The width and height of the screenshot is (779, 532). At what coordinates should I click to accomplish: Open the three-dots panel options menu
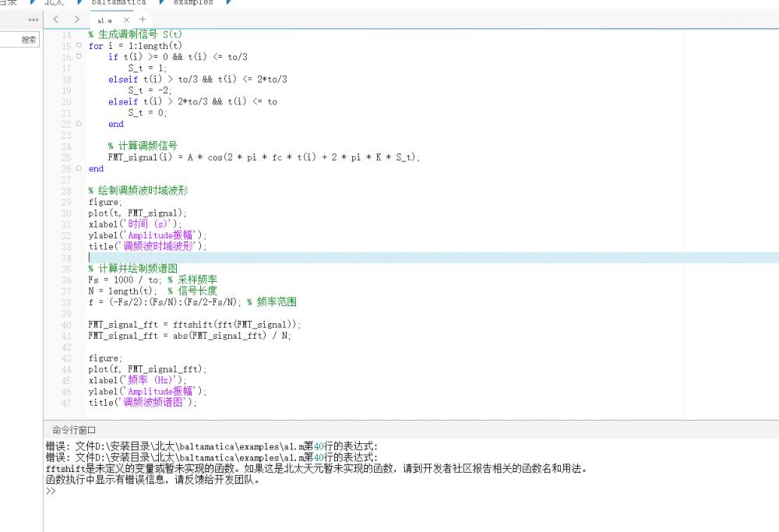coord(33,19)
